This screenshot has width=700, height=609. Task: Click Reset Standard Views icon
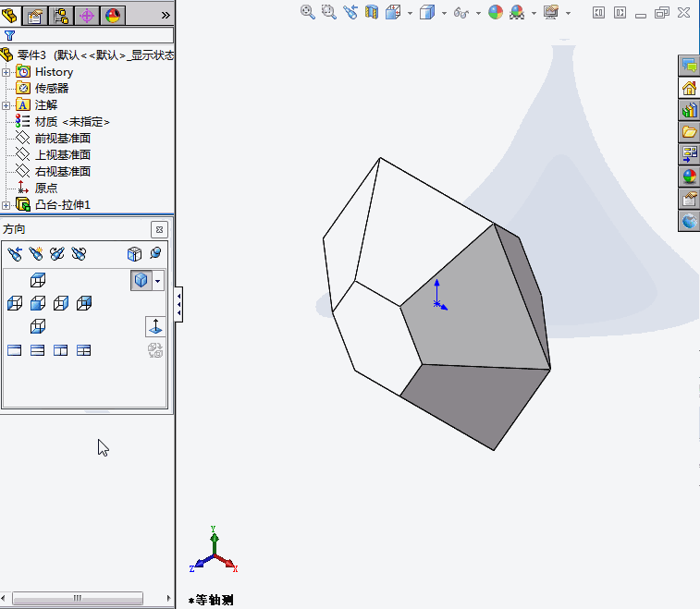(79, 254)
